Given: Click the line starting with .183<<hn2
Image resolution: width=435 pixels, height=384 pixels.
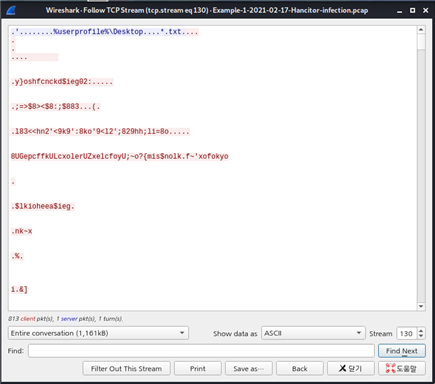Looking at the screenshot, I should pyautogui.click(x=100, y=131).
